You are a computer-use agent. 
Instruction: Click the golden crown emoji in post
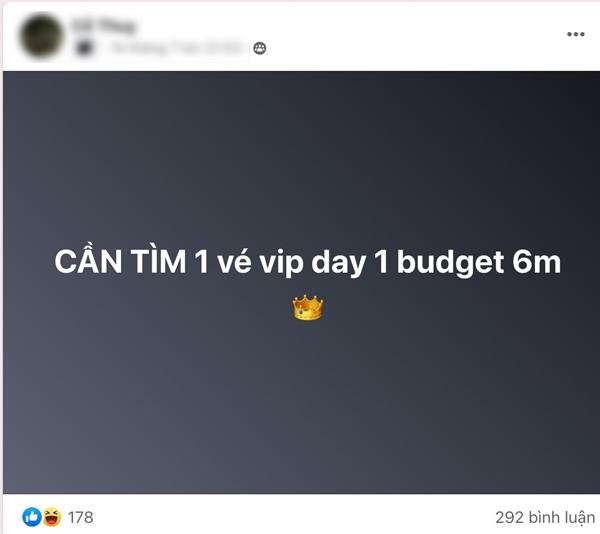tap(308, 308)
